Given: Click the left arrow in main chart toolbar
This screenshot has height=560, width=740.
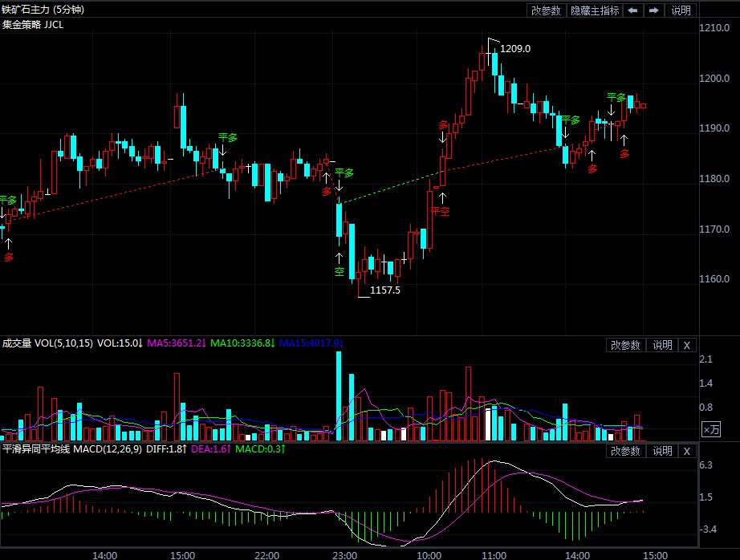Looking at the screenshot, I should coord(632,10).
